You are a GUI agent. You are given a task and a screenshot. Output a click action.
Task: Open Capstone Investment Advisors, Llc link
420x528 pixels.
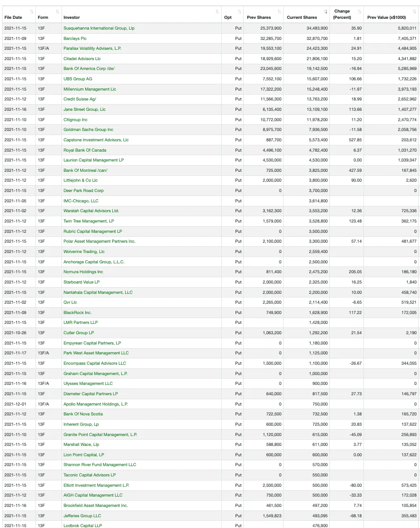(96, 140)
